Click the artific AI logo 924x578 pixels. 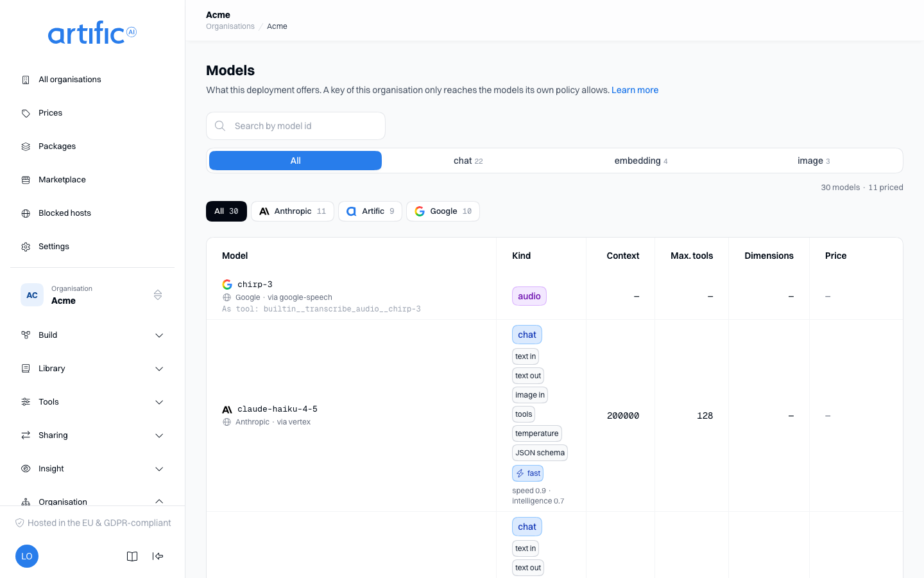pos(92,33)
